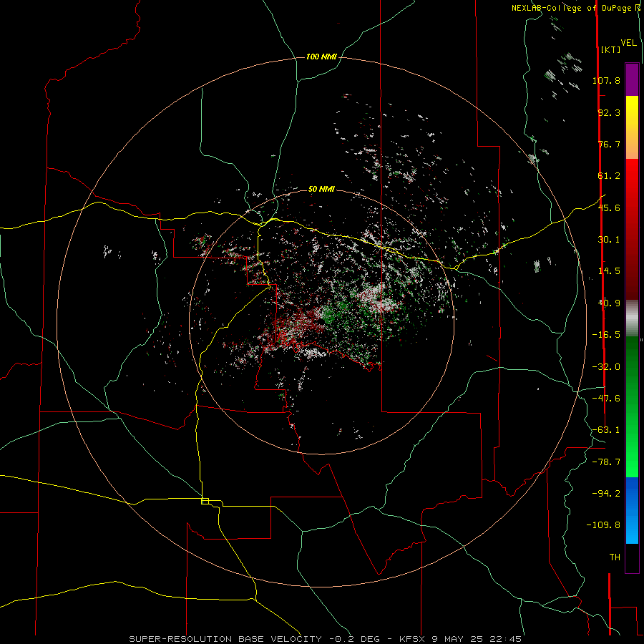The width and height of the screenshot is (644, 644).
Task: Click the -47.6 velocity scale value
Action: [x=606, y=399]
